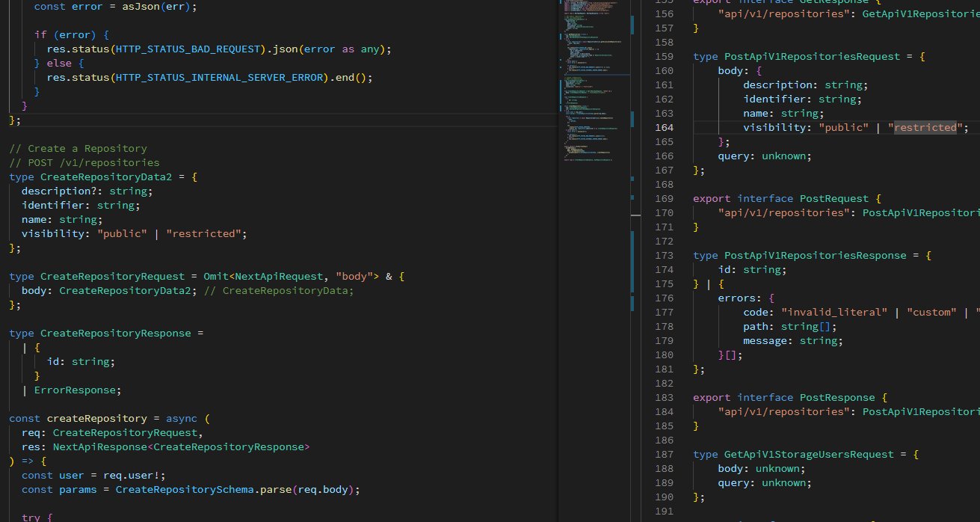Click GetApiV1StorageUsersRequest type on line 187
Image resolution: width=980 pixels, height=522 pixels.
click(x=809, y=455)
